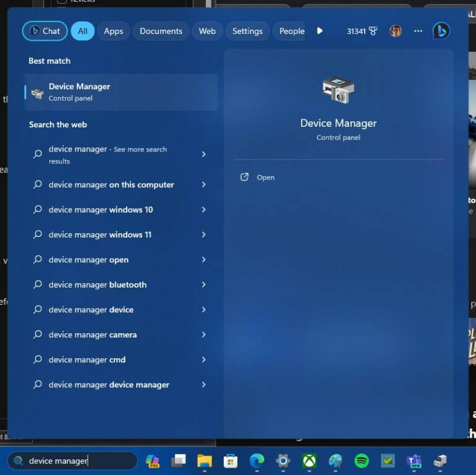Image resolution: width=476 pixels, height=475 pixels.
Task: Click search icon beside 'bluetooth' suggestion
Action: [38, 285]
